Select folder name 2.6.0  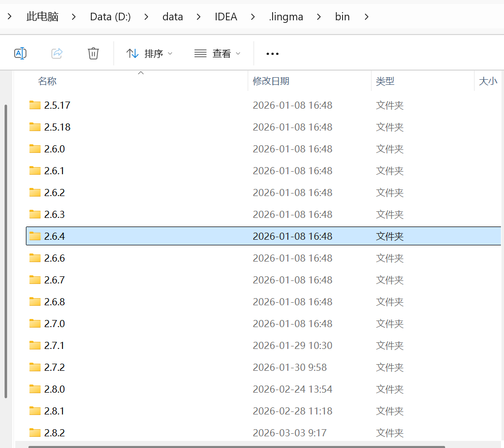point(55,149)
